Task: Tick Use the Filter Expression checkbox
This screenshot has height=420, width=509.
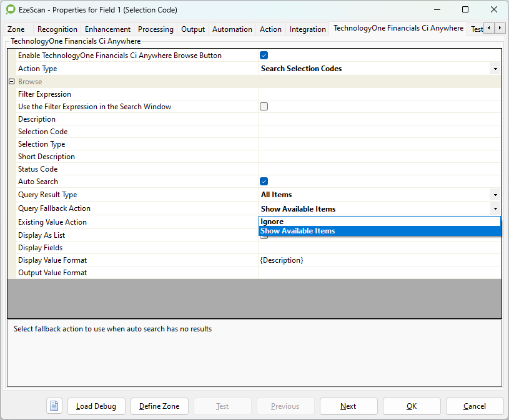Action: coord(264,107)
